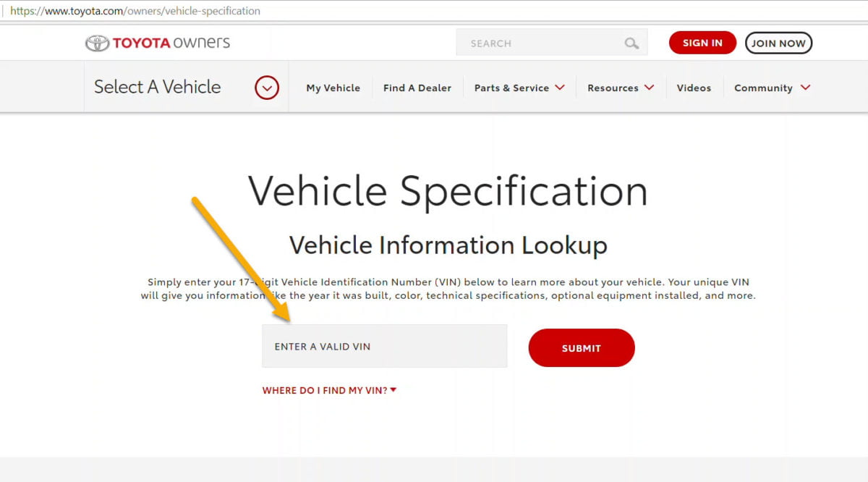Click the search magnifier icon
This screenshot has height=482, width=868.
pos(631,43)
